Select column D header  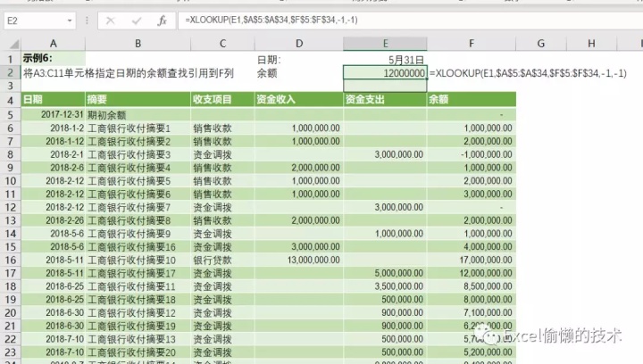[x=299, y=44]
